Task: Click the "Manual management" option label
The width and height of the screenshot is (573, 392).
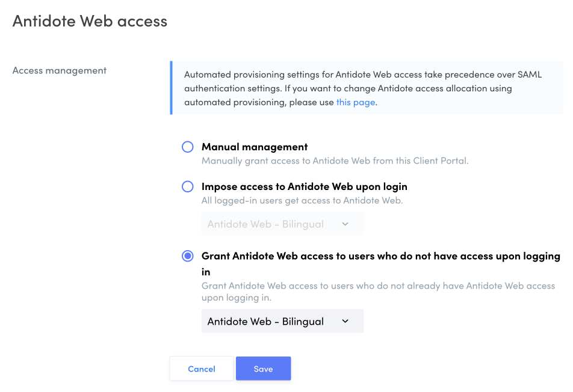Action: pyautogui.click(x=255, y=147)
